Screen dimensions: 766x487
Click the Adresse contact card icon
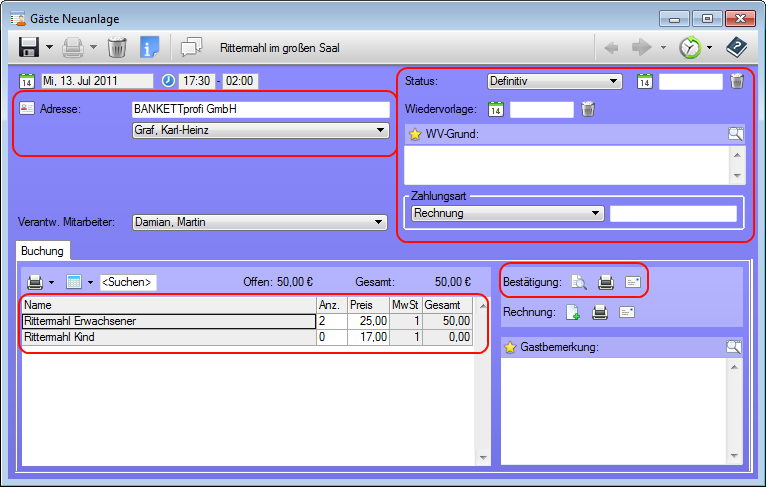tap(27, 108)
